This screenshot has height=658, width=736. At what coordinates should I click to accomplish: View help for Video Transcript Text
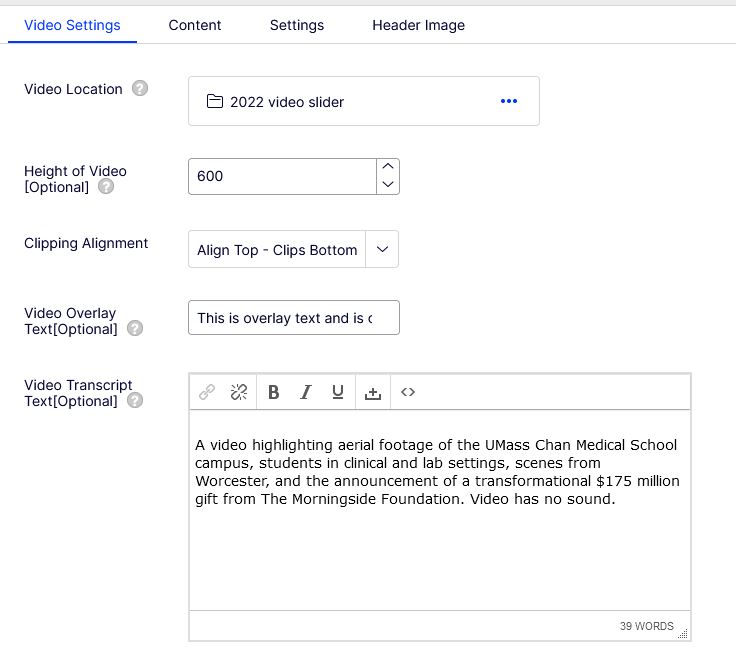135,401
